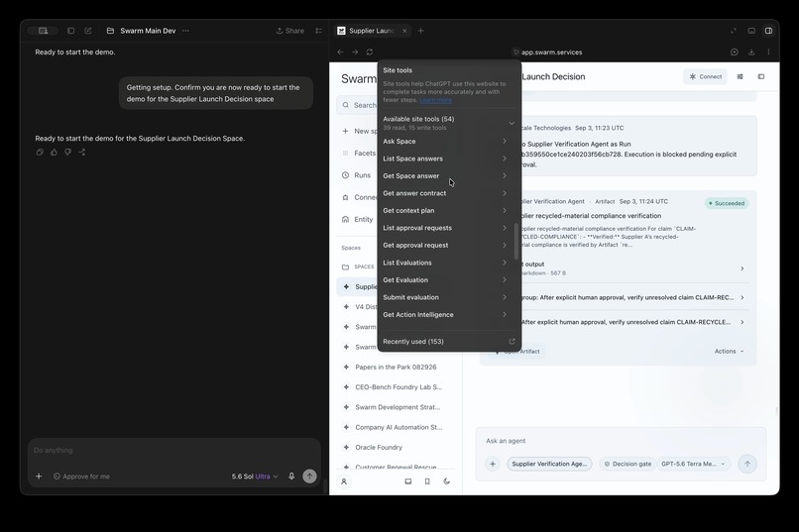This screenshot has height=532, width=799.
Task: Start a new chat with compose icon
Action: (x=87, y=31)
